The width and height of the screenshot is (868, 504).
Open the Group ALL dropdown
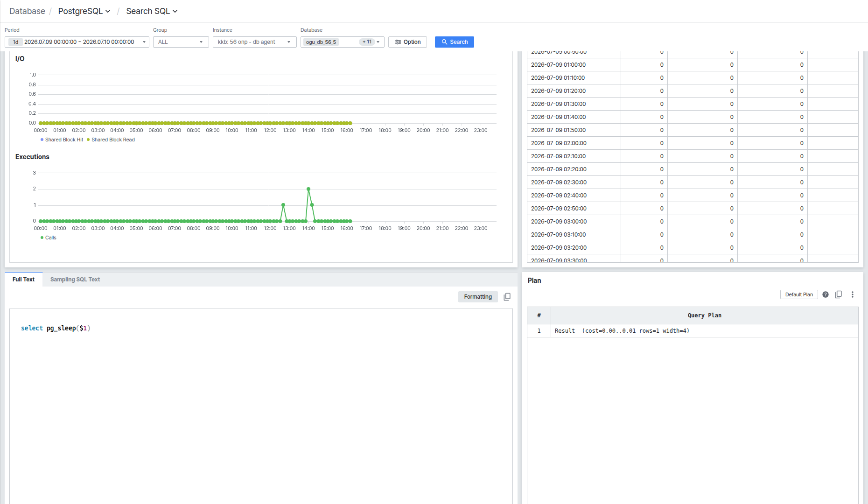click(181, 42)
